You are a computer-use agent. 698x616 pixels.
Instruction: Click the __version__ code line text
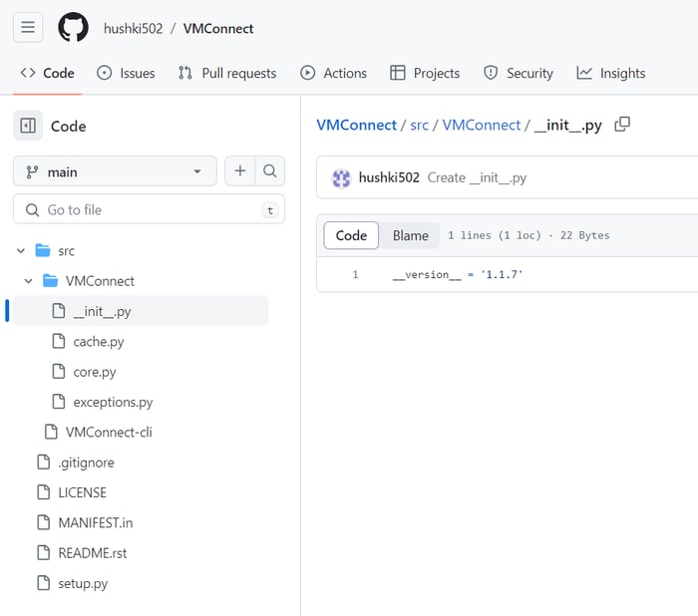(458, 275)
